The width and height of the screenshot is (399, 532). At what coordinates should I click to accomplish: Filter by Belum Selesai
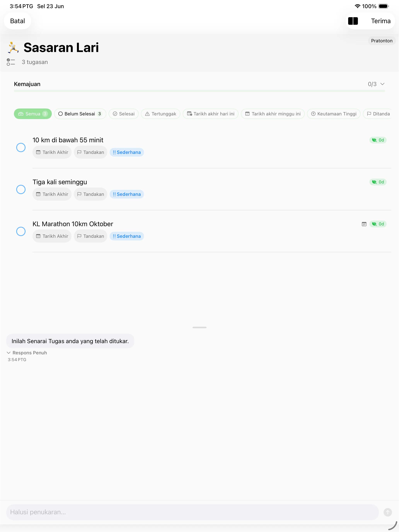80,114
